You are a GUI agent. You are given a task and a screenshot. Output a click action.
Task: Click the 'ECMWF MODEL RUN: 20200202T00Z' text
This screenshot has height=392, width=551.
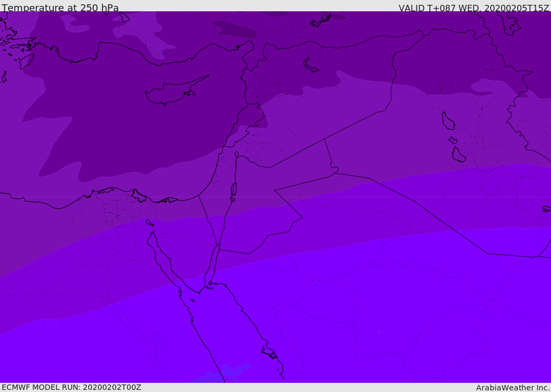point(72,387)
